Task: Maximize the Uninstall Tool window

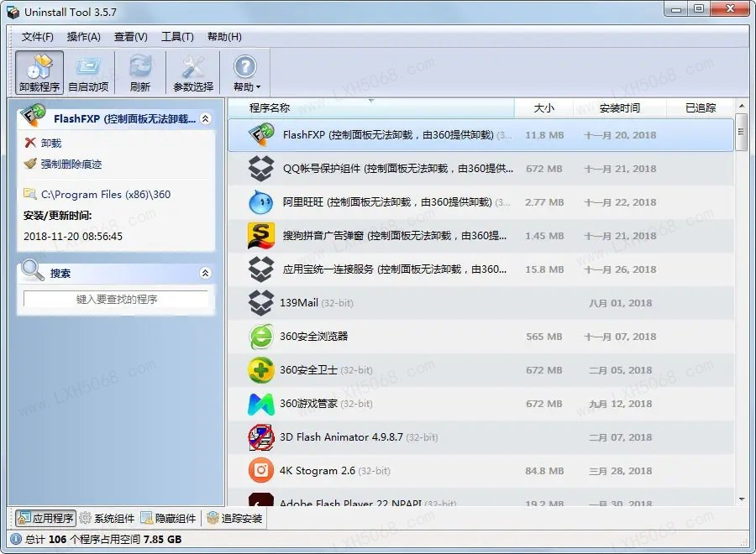Action: click(x=699, y=8)
